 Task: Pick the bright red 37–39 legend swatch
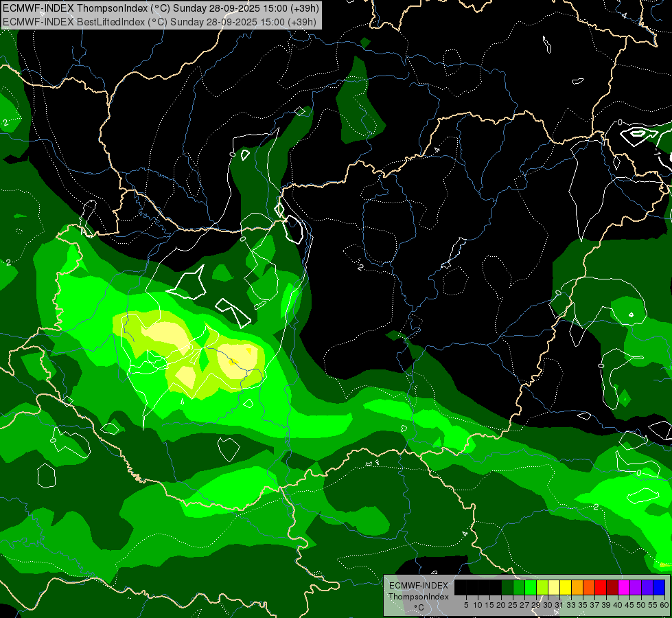click(x=601, y=587)
